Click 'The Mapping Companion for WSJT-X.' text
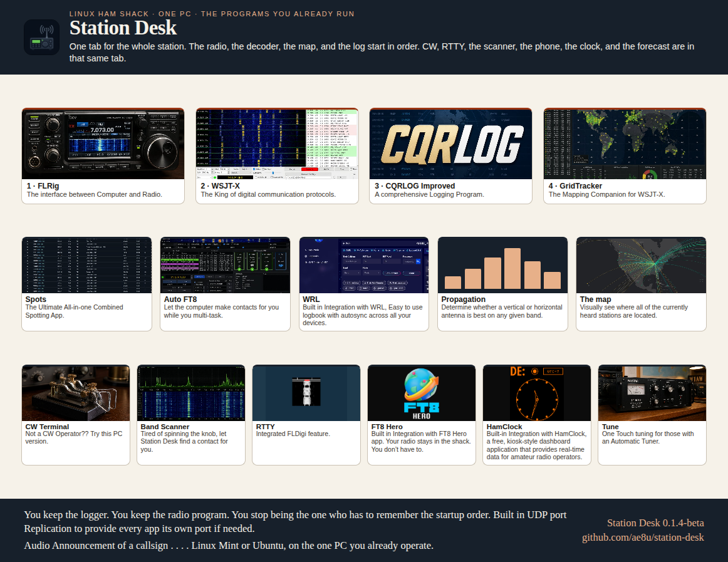Screen dimensions: 728x562 click(607, 195)
